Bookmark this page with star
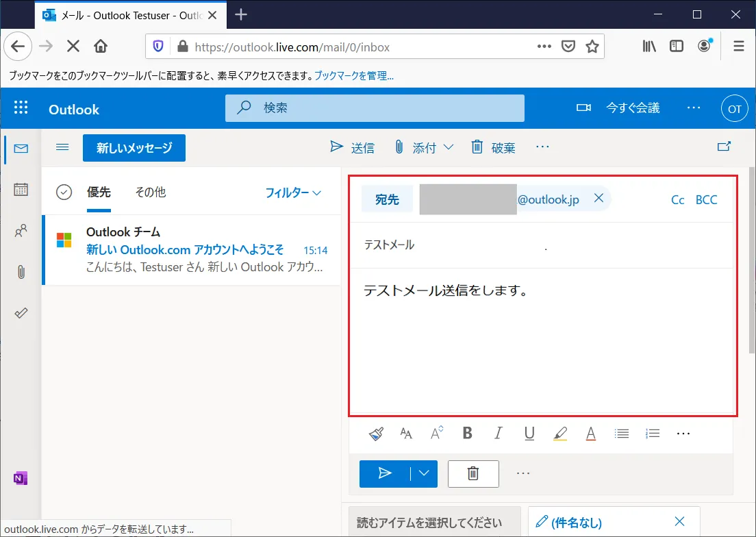 coord(592,47)
